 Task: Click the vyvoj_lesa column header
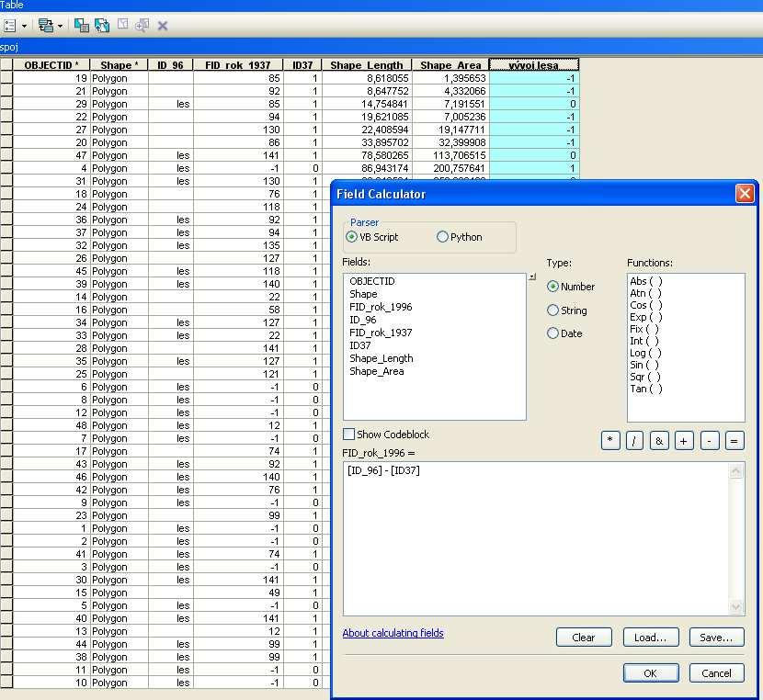point(534,64)
